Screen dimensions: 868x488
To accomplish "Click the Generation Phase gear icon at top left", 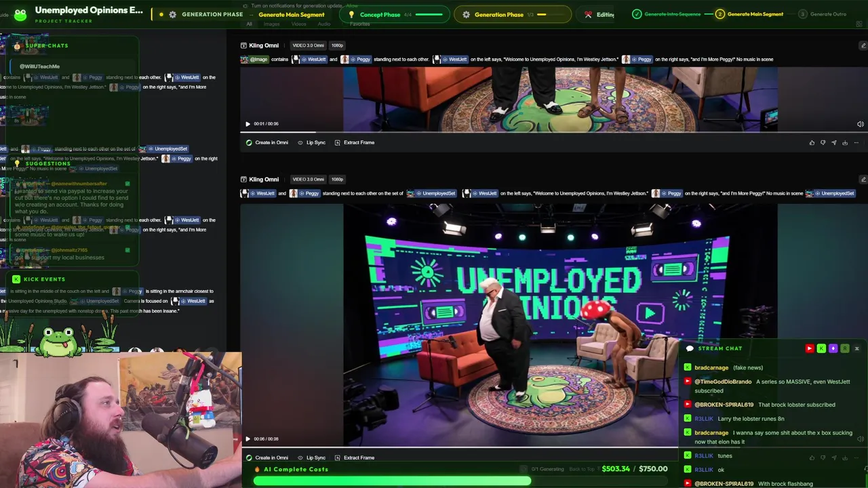I will [x=172, y=14].
